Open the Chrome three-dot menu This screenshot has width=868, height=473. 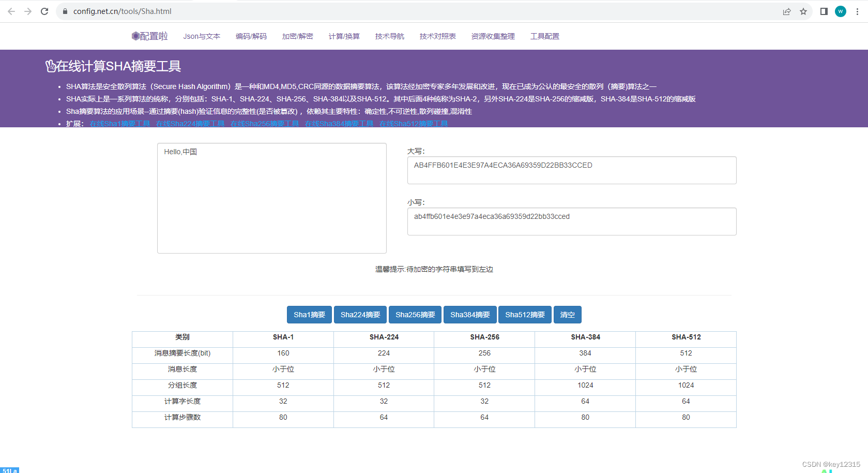point(857,11)
